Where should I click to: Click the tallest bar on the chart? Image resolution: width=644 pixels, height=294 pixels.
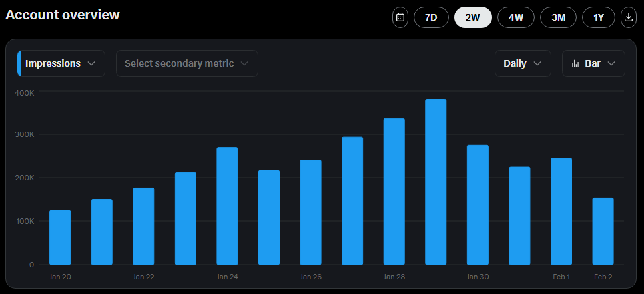click(x=436, y=182)
